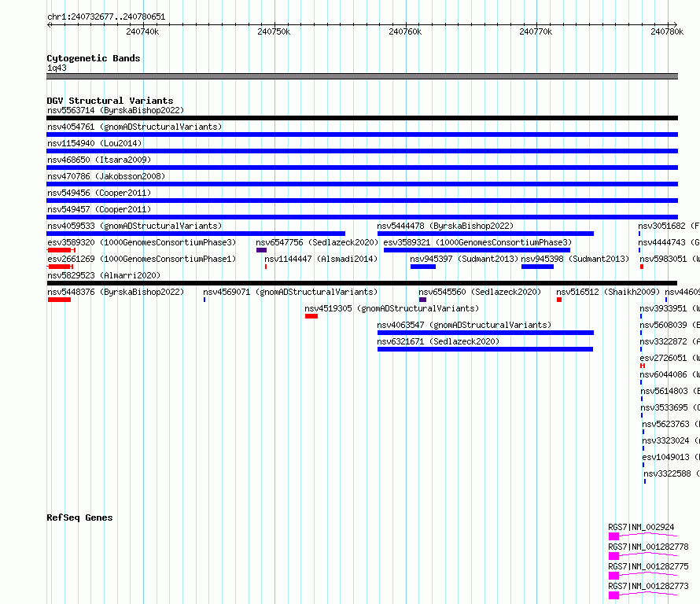Click the nsv945397 (Sudmant2013) label
700x604 pixels.
pyautogui.click(x=464, y=259)
